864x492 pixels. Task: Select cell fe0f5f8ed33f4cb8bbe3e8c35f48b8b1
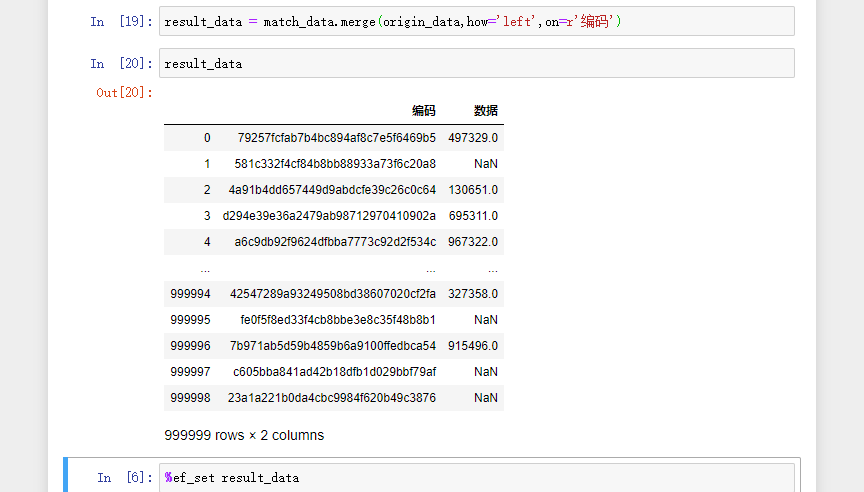click(338, 320)
